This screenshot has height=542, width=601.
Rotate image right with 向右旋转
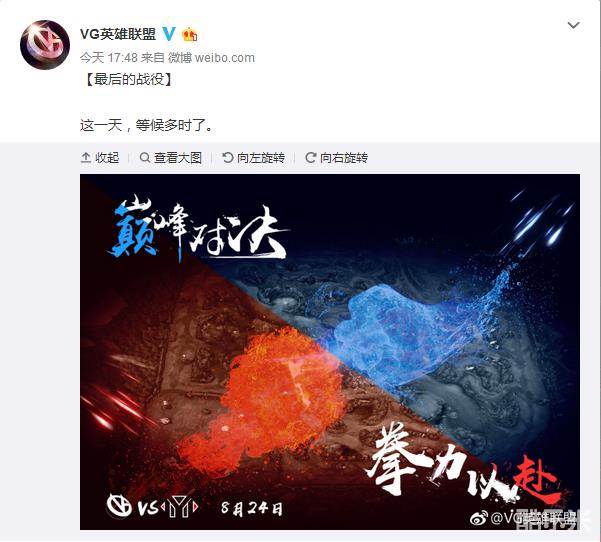click(337, 158)
